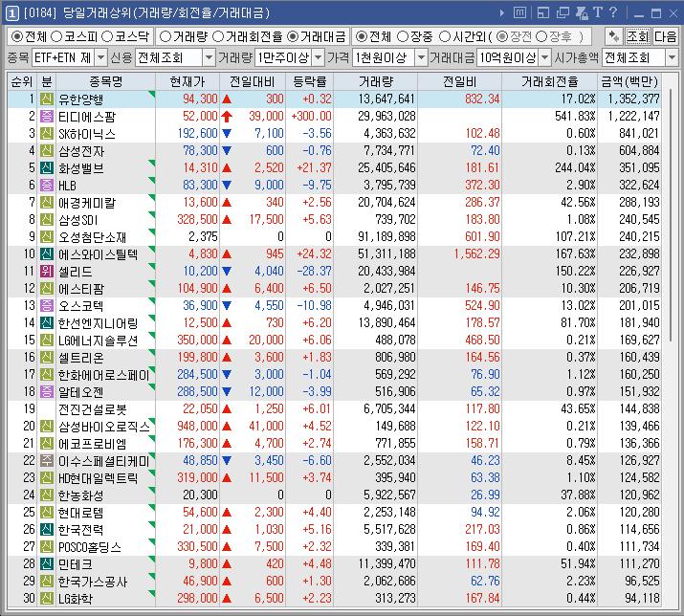Viewport: 684px width, 616px height.
Task: Click the duplicate window icon in title bar
Action: point(563,13)
